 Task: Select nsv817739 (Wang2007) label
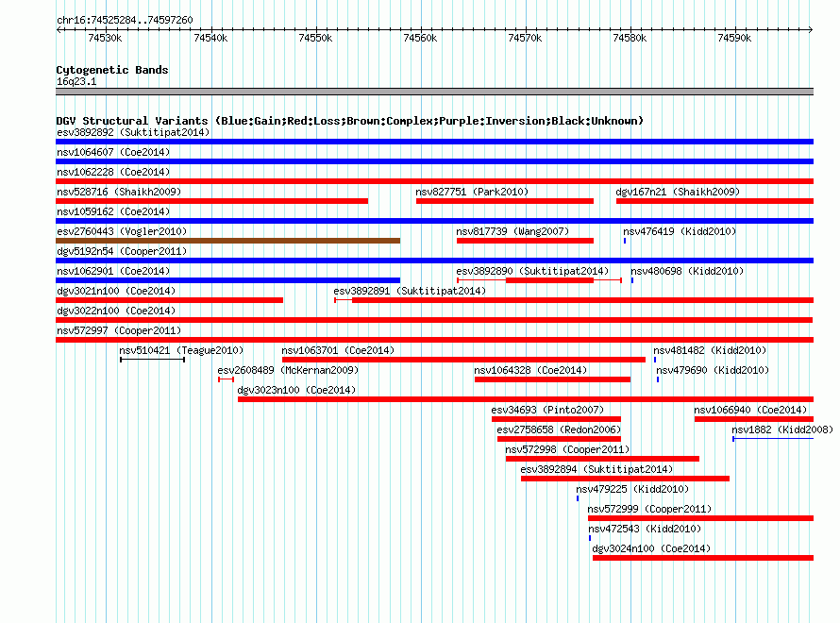512,231
